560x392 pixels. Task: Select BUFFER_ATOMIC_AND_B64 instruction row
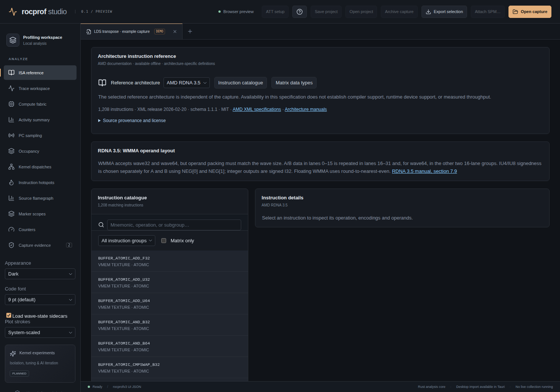click(x=170, y=346)
